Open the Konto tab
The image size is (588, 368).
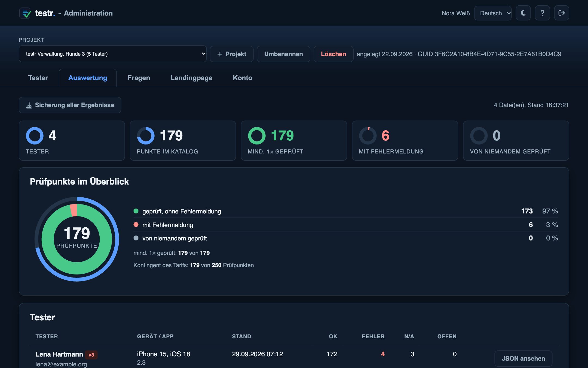point(243,78)
